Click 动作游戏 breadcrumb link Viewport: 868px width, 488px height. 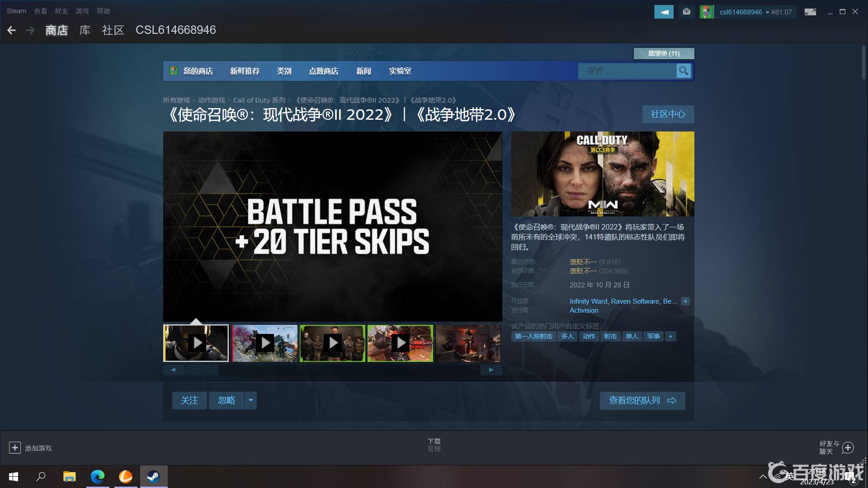click(x=212, y=100)
